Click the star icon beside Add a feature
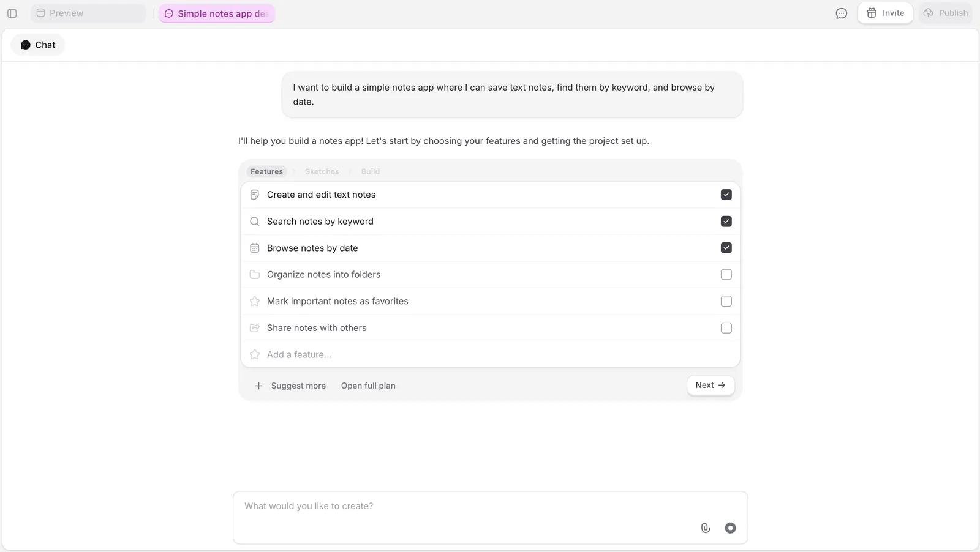The height and width of the screenshot is (552, 980). point(255,354)
